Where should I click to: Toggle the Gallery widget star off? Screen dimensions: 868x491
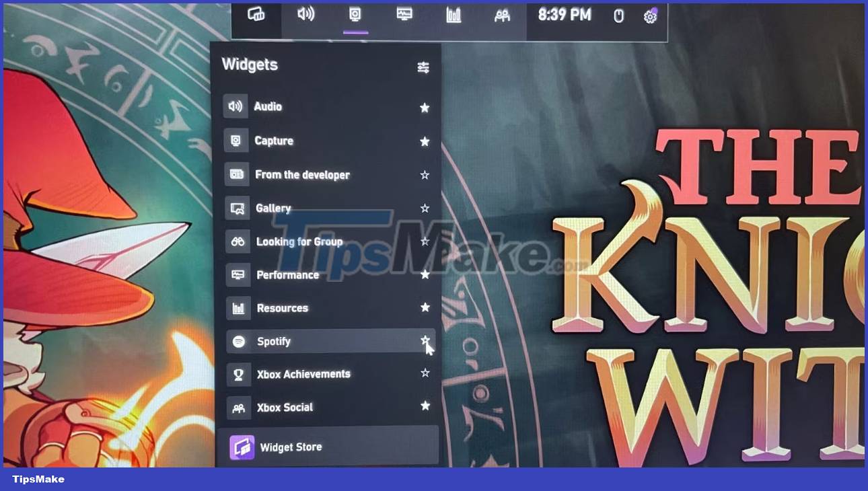point(425,208)
